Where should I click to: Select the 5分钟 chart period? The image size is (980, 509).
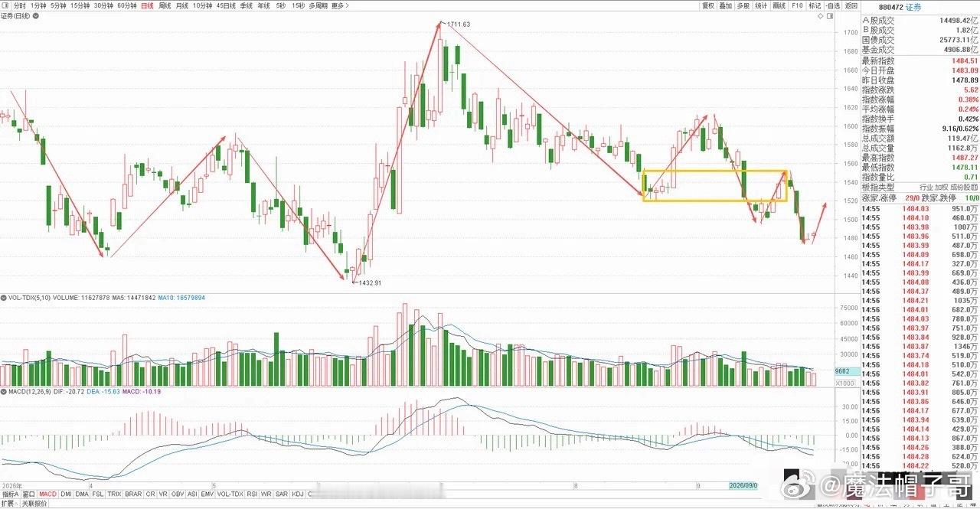[58, 5]
